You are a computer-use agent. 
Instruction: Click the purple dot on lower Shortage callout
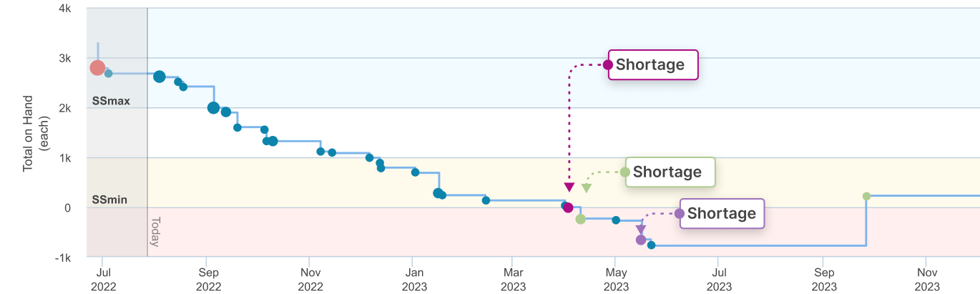680,213
